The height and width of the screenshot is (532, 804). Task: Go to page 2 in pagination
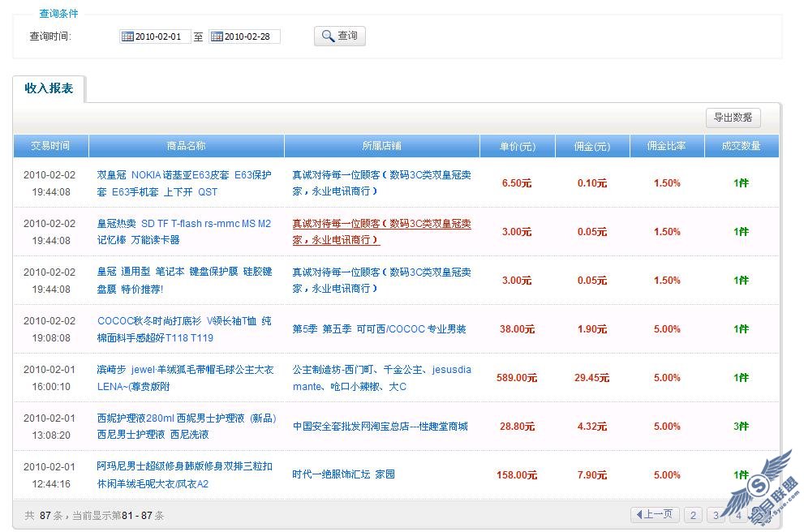pos(693,515)
